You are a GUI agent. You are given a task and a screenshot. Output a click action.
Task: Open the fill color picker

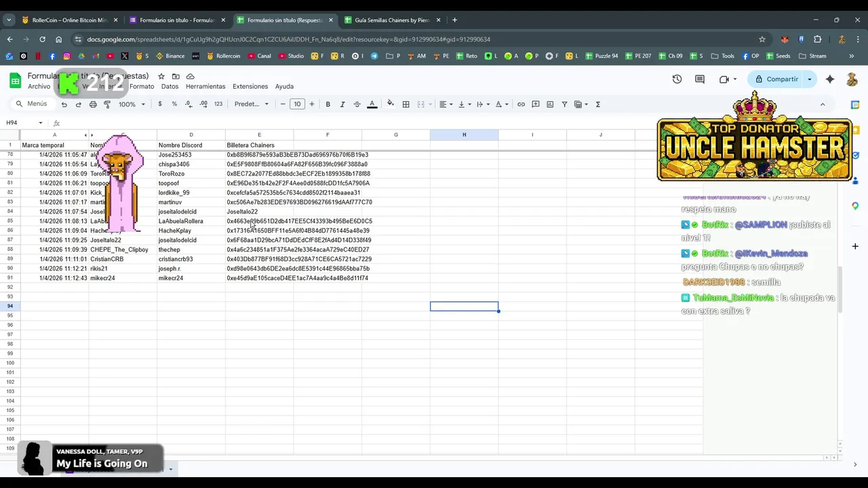coord(390,104)
